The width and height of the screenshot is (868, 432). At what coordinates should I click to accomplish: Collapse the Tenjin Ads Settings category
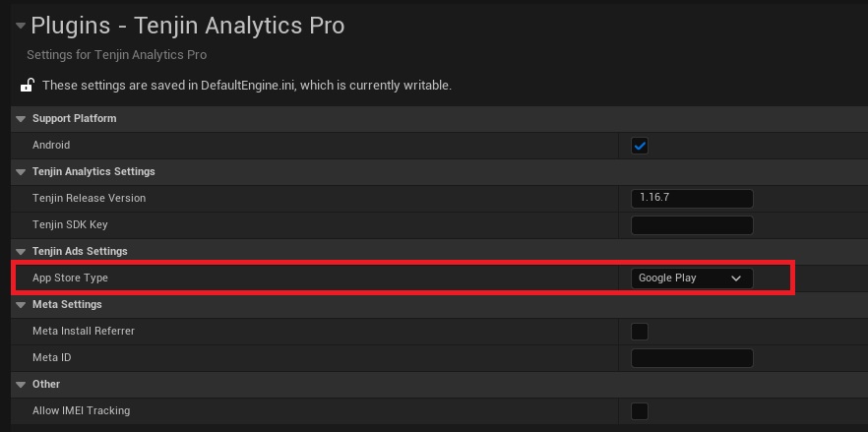click(21, 252)
